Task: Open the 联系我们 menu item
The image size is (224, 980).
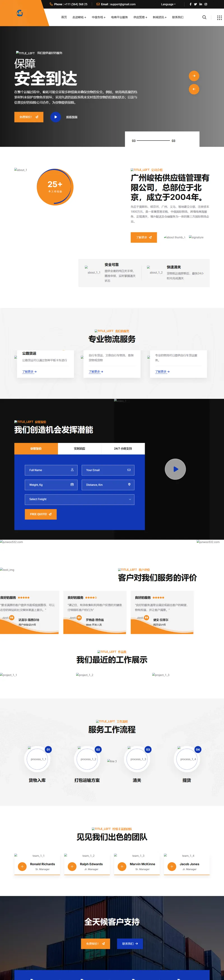Action: 178,17
